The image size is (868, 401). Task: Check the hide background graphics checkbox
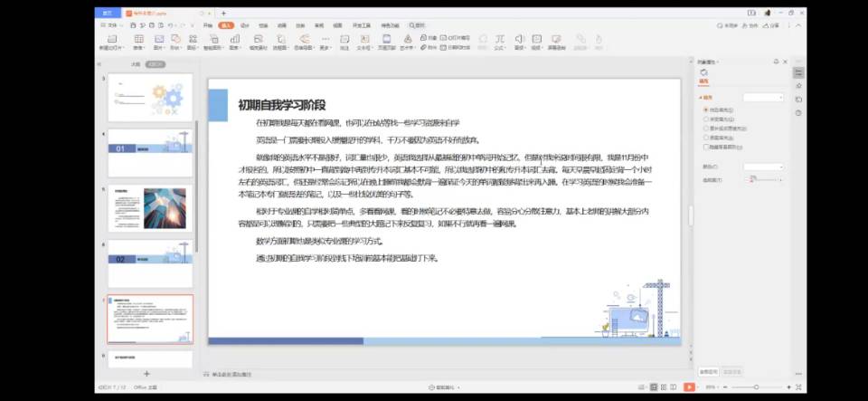click(705, 146)
